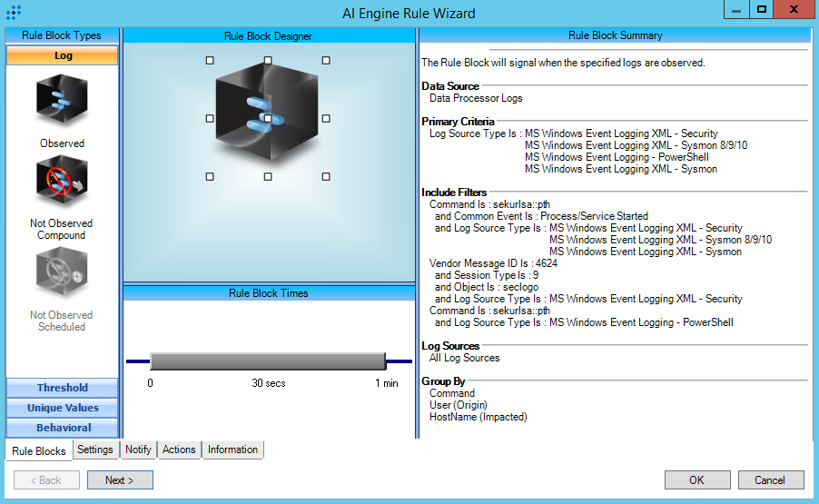Open the Notify tab

click(138, 450)
